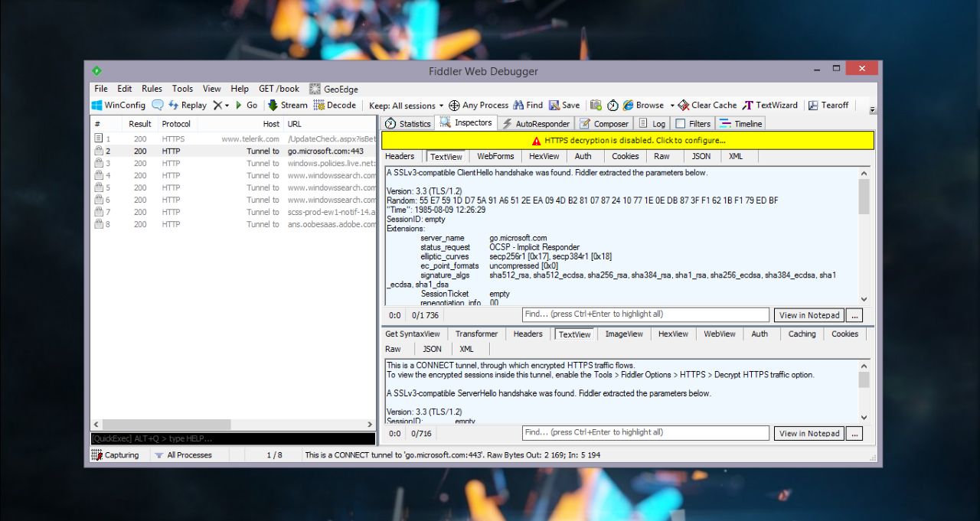Viewport: 980px width, 521px height.
Task: Open Keep: All sessions dropdown
Action: click(x=406, y=106)
